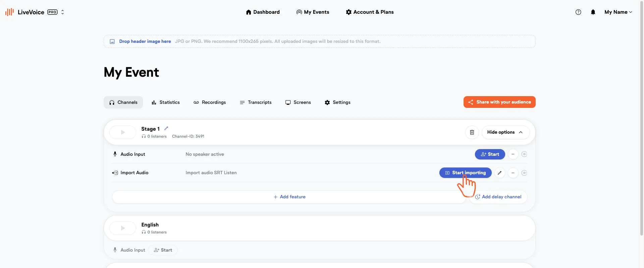Click the LiveVoice logo icon
Viewport: 644px width, 268px height.
[x=9, y=12]
